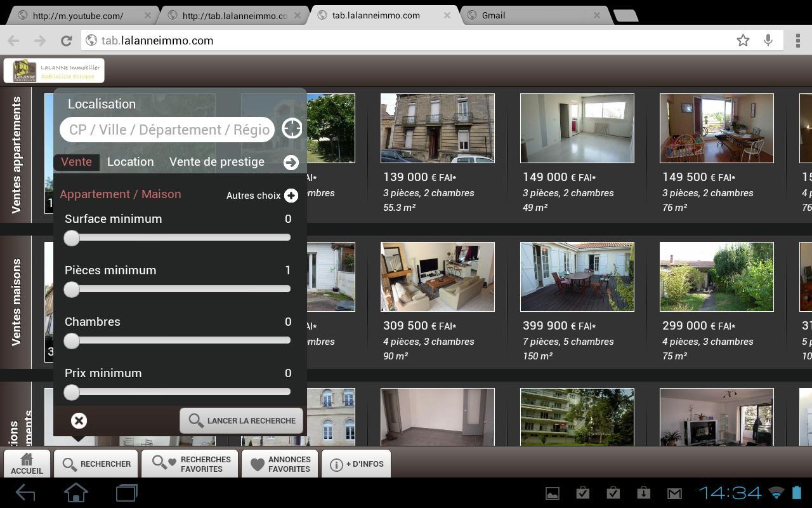The width and height of the screenshot is (812, 508).
Task: Open a new browser tab
Action: tap(625, 16)
